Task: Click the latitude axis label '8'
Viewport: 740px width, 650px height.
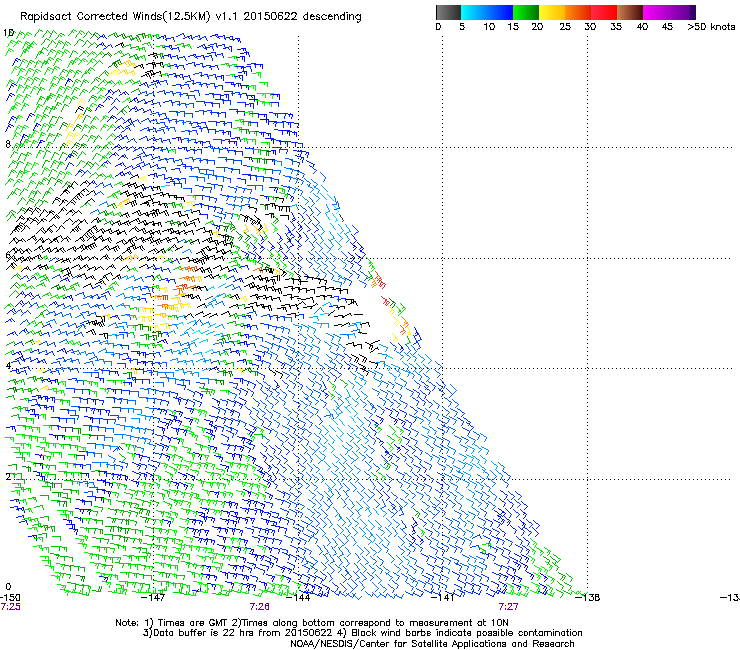Action: pos(8,144)
